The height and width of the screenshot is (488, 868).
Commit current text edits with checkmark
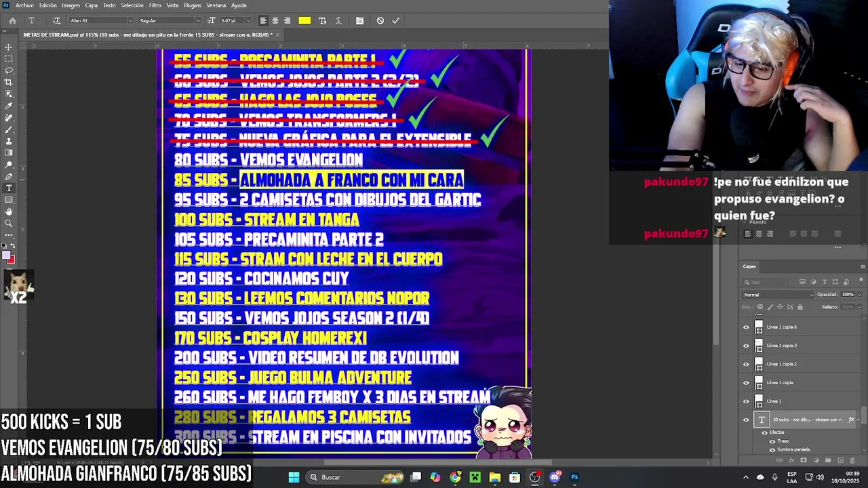395,20
